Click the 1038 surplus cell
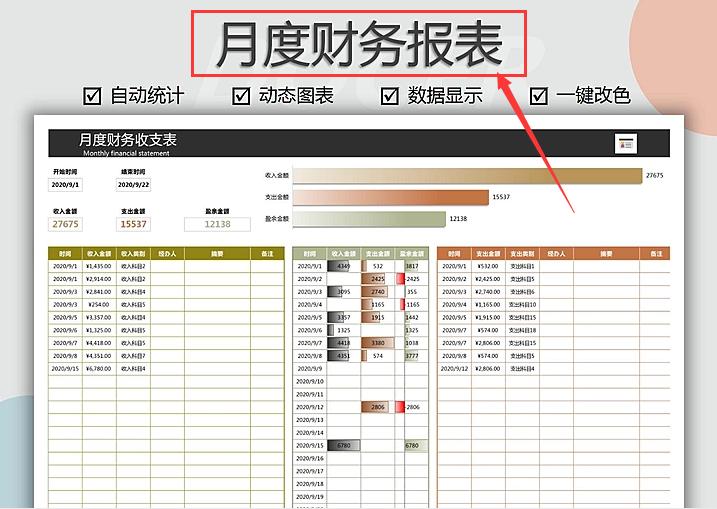 coord(412,343)
